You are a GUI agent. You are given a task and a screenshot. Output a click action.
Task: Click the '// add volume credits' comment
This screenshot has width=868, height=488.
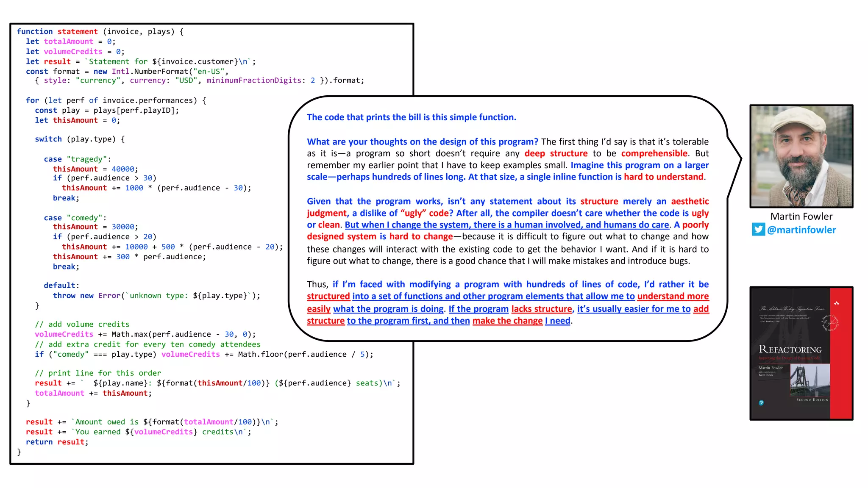82,324
